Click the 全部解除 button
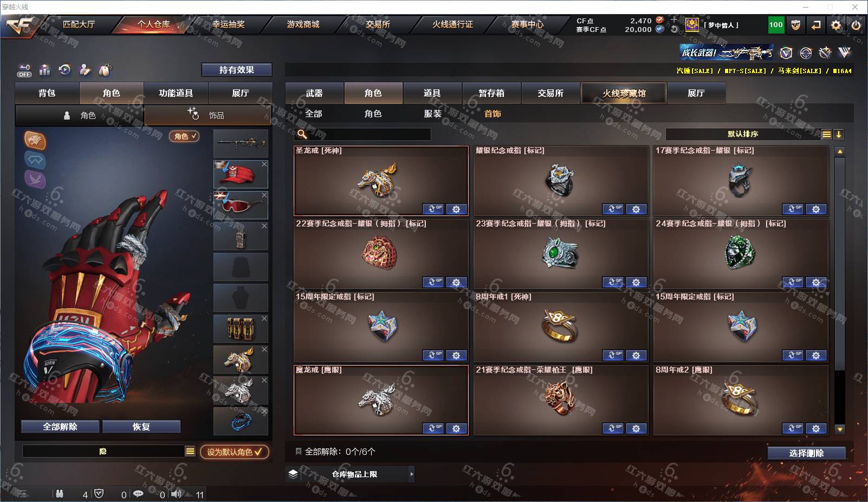The width and height of the screenshot is (868, 502). (x=60, y=427)
